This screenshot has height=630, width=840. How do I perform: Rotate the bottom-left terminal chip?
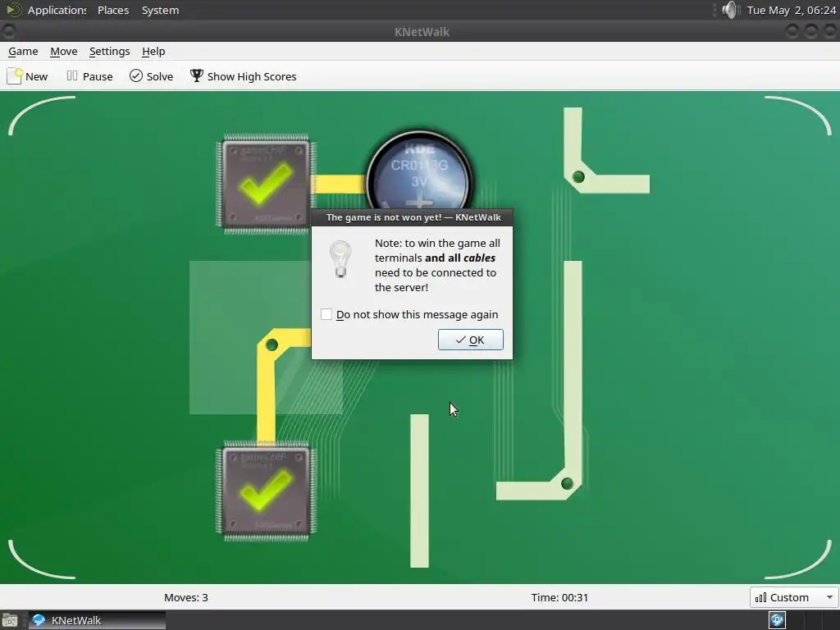coord(267,491)
